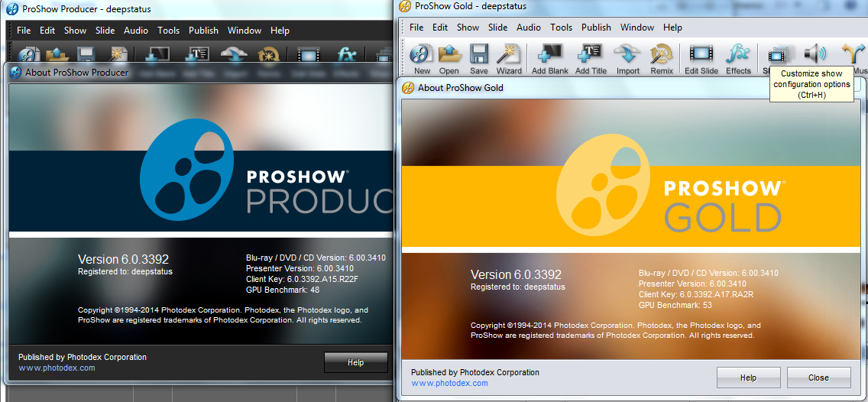Click the Effects fx icon in ProShow Gold
The width and height of the screenshot is (868, 402).
(x=738, y=57)
